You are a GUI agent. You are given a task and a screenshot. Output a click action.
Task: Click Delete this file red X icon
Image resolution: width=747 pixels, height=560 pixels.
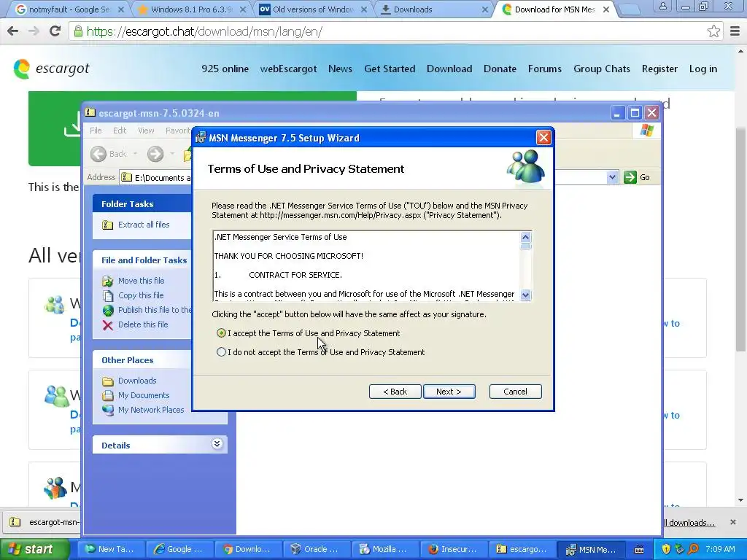(x=108, y=325)
